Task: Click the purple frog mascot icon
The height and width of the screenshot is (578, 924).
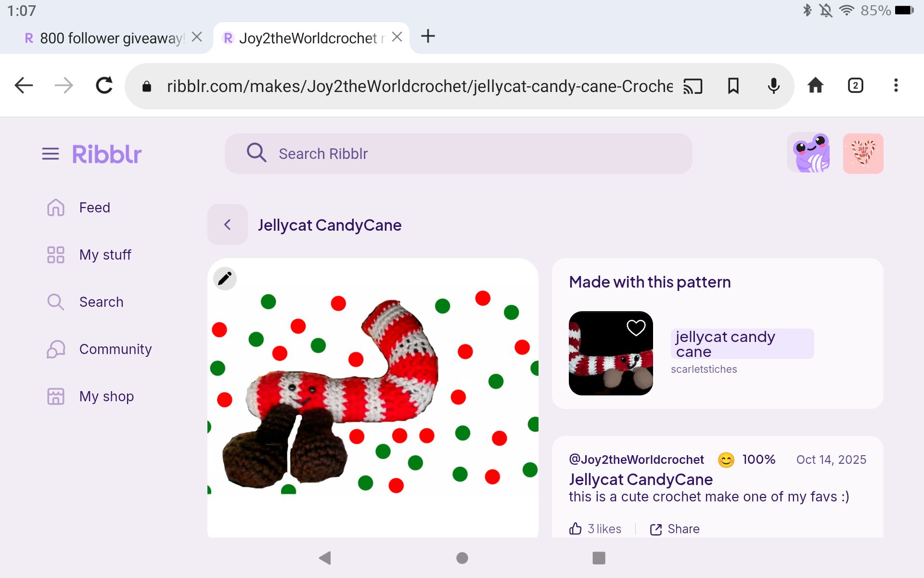Action: click(x=811, y=154)
